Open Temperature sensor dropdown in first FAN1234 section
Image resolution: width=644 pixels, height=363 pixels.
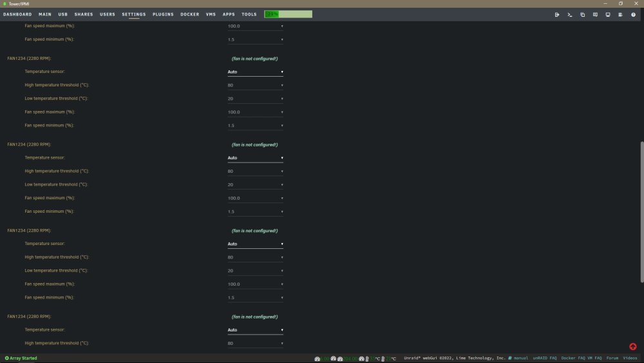(255, 72)
